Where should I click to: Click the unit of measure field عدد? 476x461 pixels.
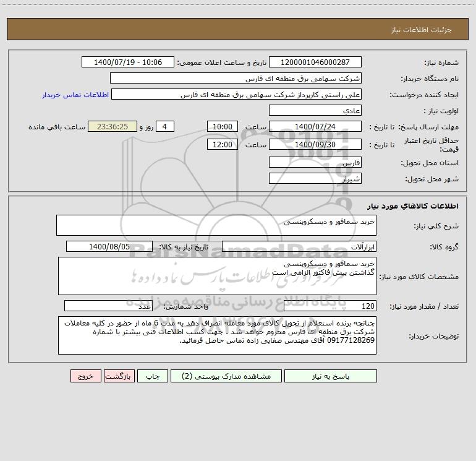point(108,306)
